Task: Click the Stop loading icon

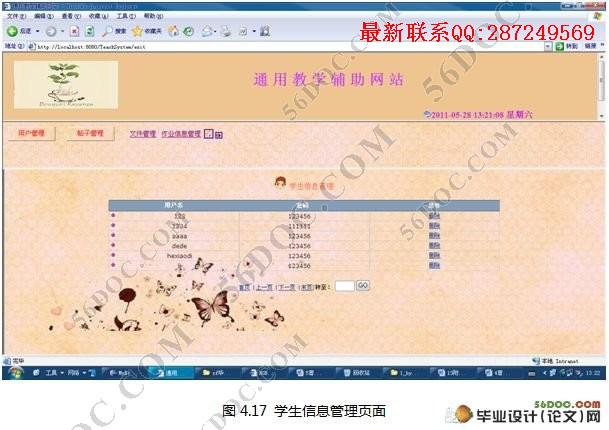Action: [x=74, y=31]
